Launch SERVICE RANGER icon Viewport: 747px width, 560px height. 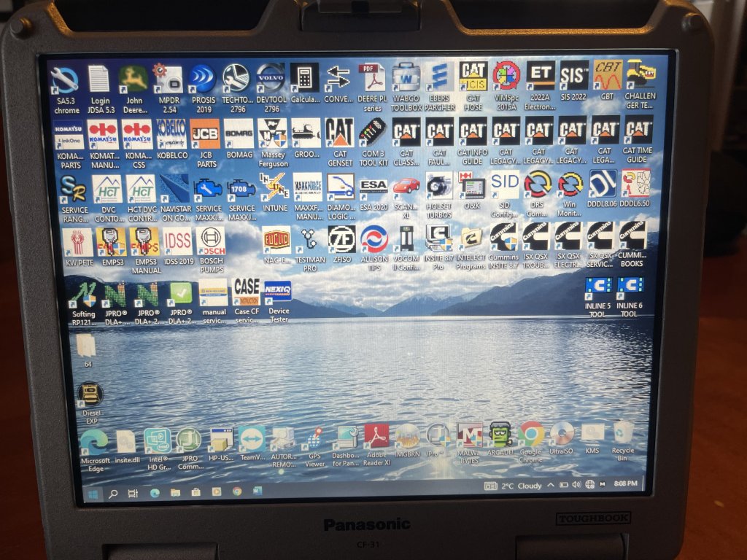click(75, 190)
